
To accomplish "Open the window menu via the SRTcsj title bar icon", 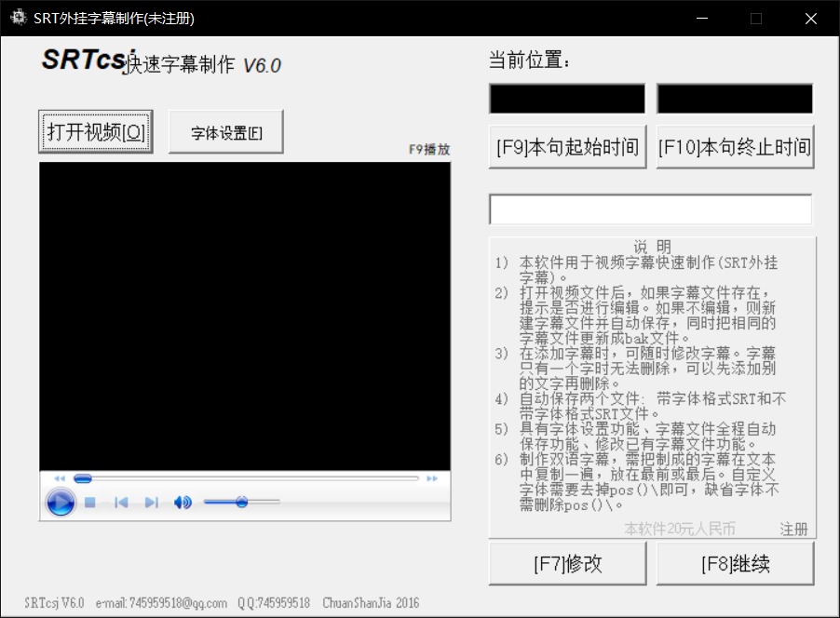I will (x=18, y=16).
